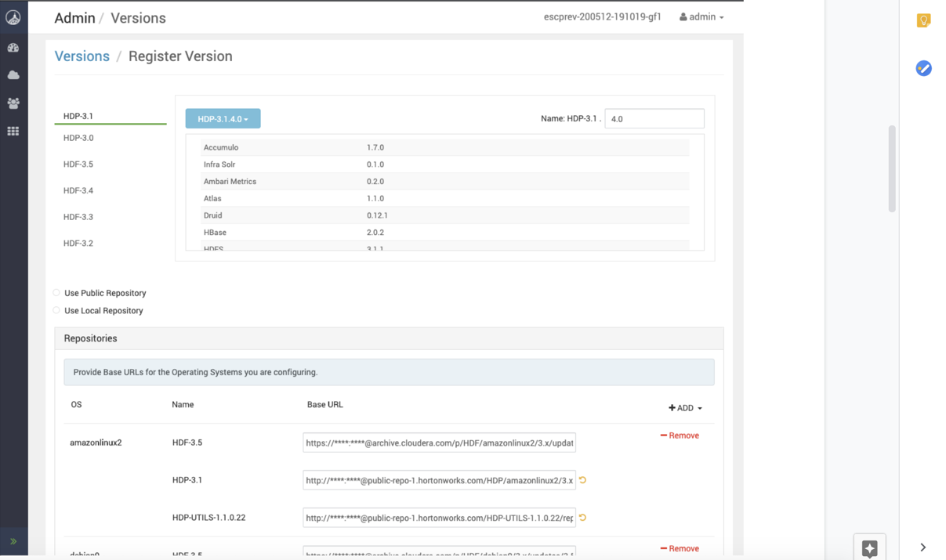Open the HDP-3.1.4.0 version dropdown

tap(223, 119)
